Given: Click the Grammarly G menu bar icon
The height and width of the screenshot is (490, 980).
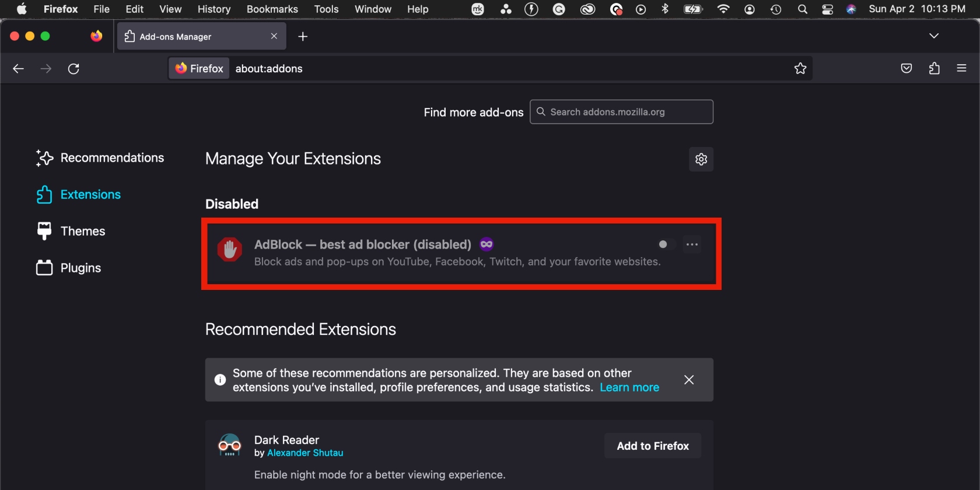Looking at the screenshot, I should [x=559, y=9].
